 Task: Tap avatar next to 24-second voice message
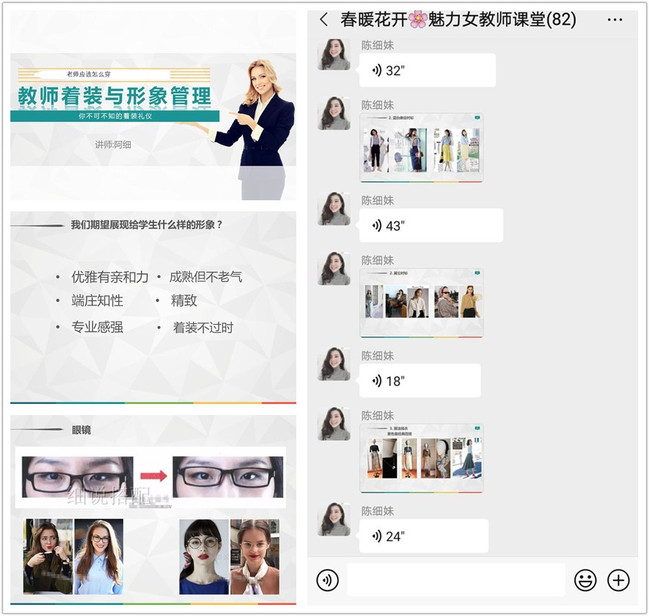coord(335,521)
